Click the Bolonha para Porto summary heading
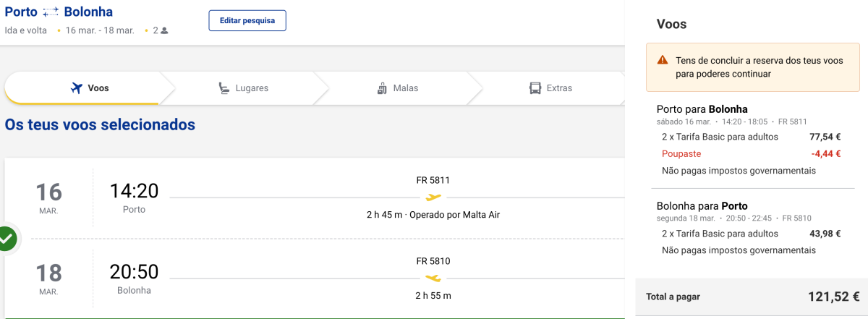The image size is (868, 319). coord(702,205)
